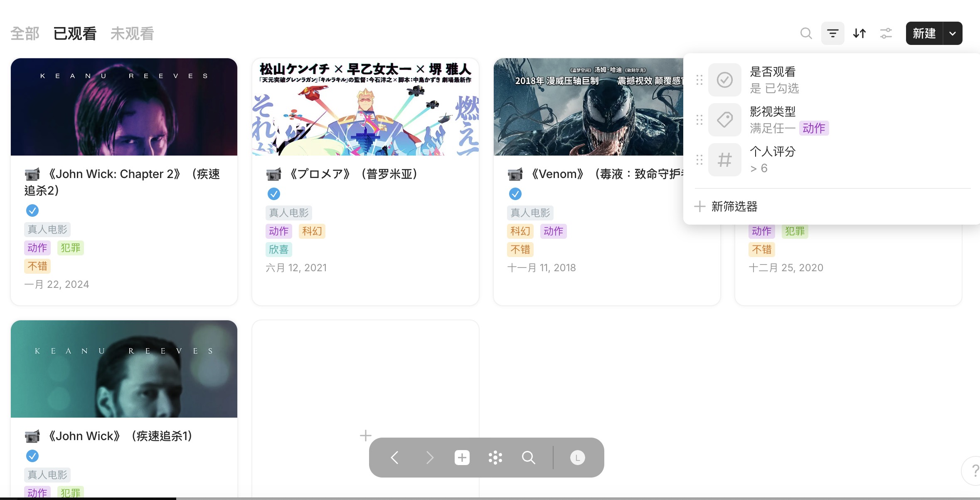Click back arrow in floating bottom bar
980x500 pixels.
(395, 458)
